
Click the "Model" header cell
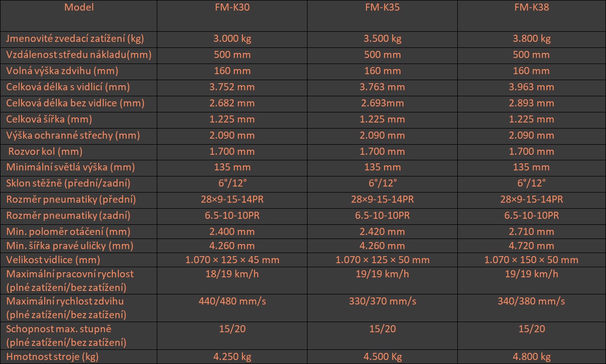pyautogui.click(x=79, y=8)
